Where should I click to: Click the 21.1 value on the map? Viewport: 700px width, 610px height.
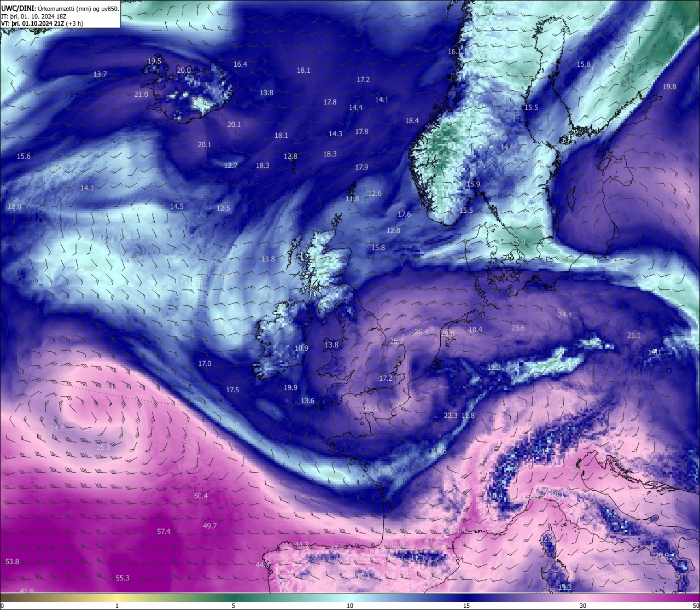633,335
